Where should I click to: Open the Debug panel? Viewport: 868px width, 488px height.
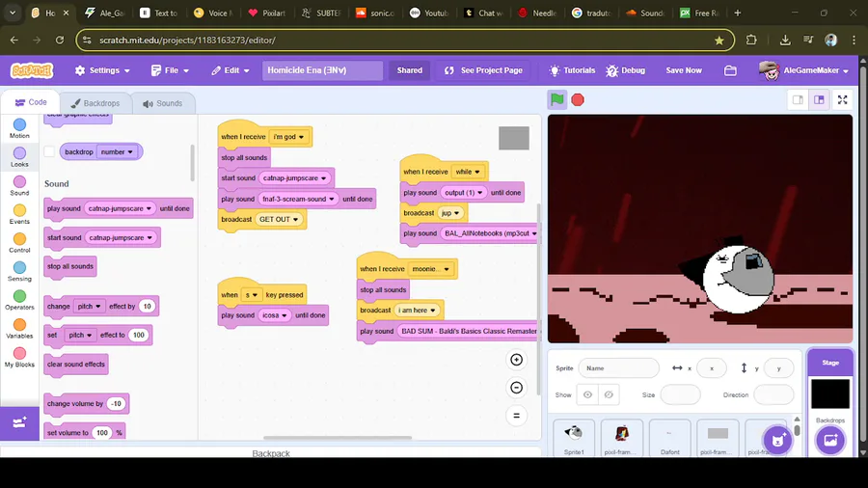(x=626, y=70)
